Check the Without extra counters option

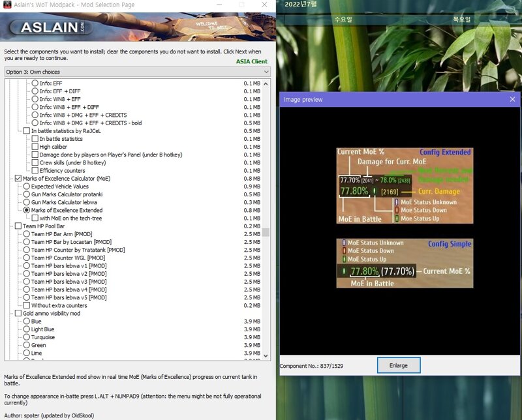tap(27, 305)
